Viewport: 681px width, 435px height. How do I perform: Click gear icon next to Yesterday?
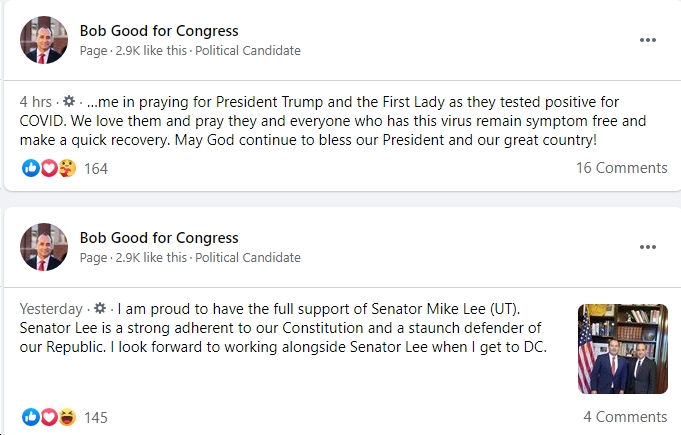[100, 309]
